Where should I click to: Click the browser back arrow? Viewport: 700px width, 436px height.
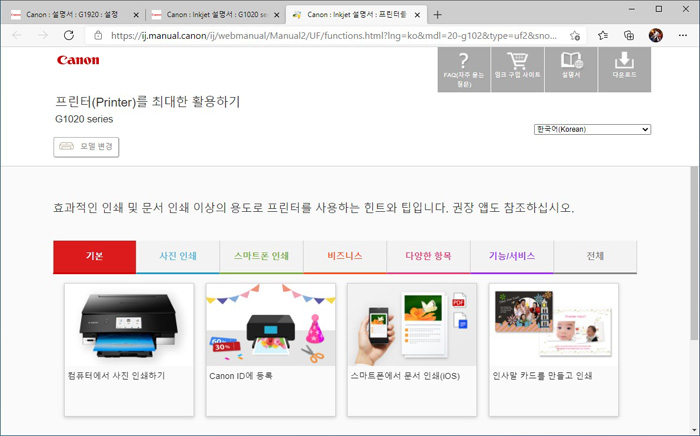click(17, 35)
